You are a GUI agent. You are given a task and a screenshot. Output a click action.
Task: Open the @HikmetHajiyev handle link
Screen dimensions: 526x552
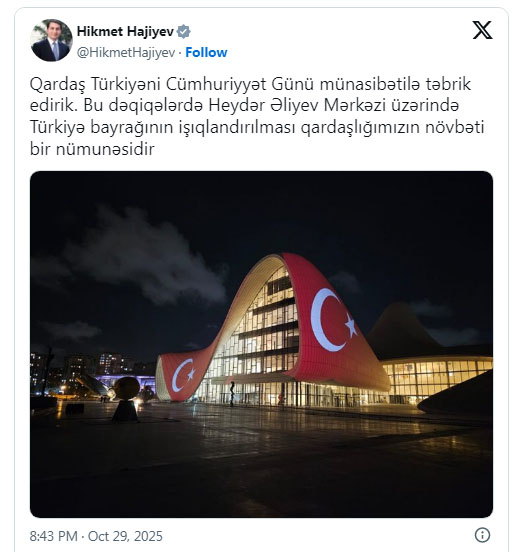click(x=126, y=52)
